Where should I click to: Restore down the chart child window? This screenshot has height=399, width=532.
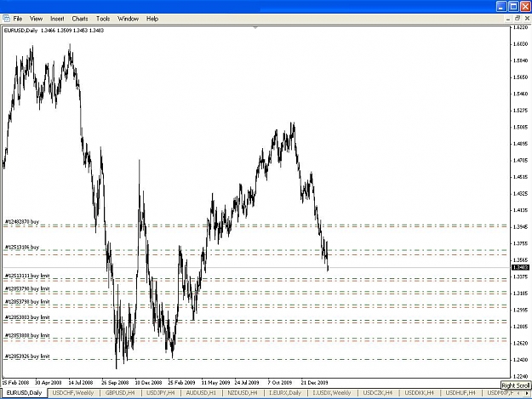pos(518,19)
